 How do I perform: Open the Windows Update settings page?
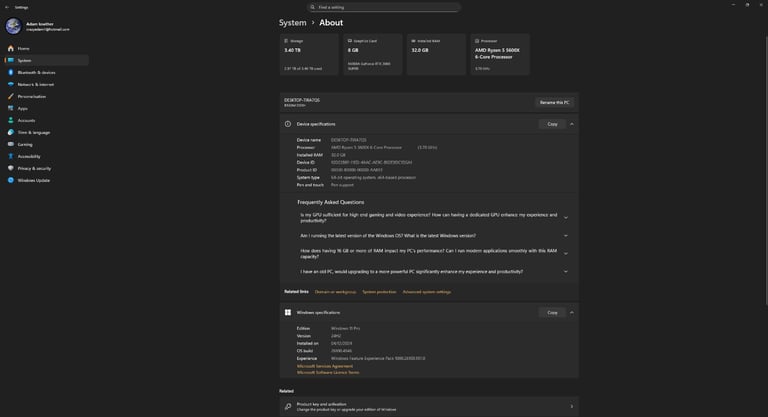47,180
